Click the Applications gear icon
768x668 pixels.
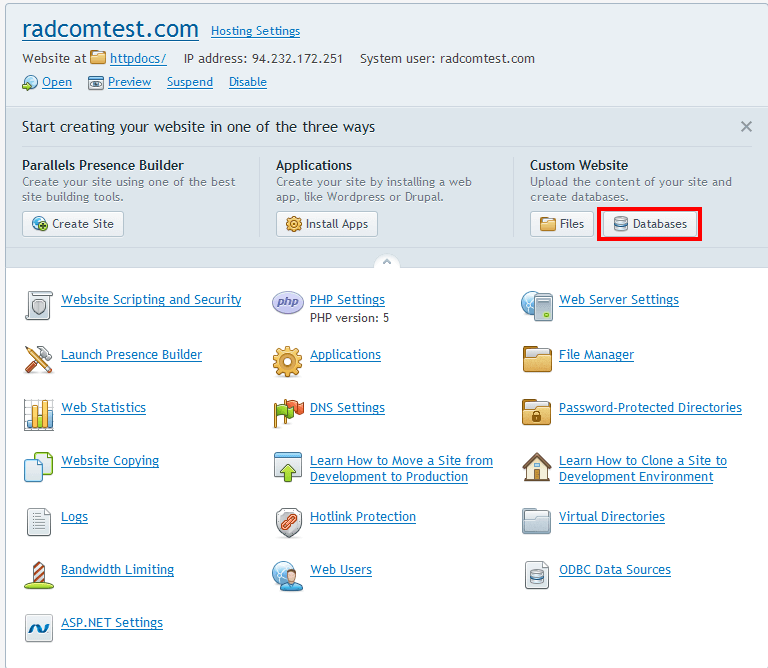tap(288, 360)
